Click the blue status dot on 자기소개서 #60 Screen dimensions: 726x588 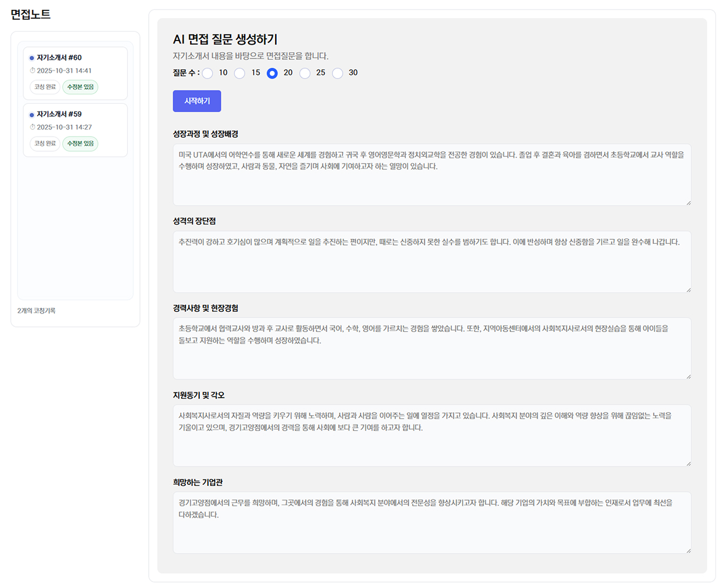pyautogui.click(x=32, y=57)
